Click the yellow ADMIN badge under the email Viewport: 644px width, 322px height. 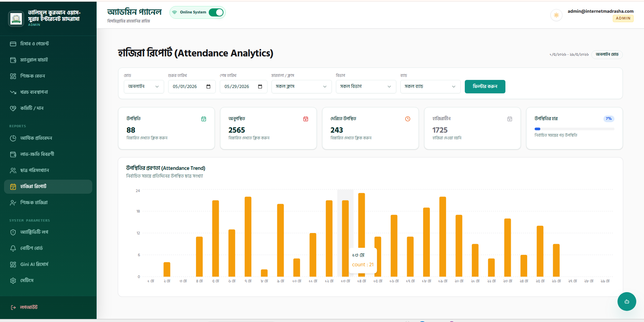click(623, 18)
